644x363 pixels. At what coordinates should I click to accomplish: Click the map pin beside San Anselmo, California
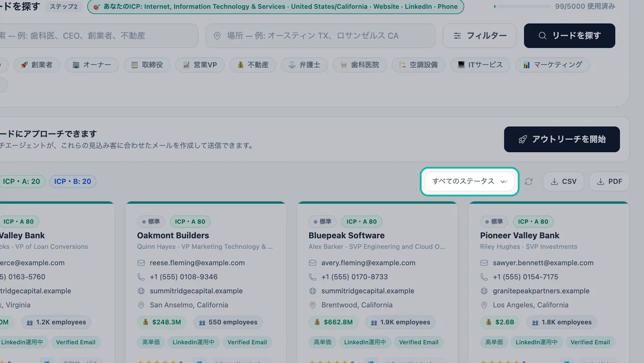(x=141, y=305)
